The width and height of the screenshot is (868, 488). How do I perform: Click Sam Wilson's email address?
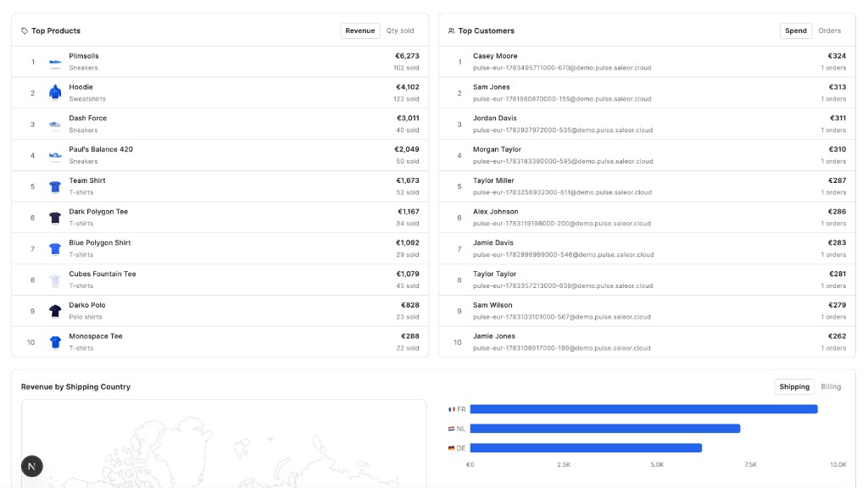(562, 317)
